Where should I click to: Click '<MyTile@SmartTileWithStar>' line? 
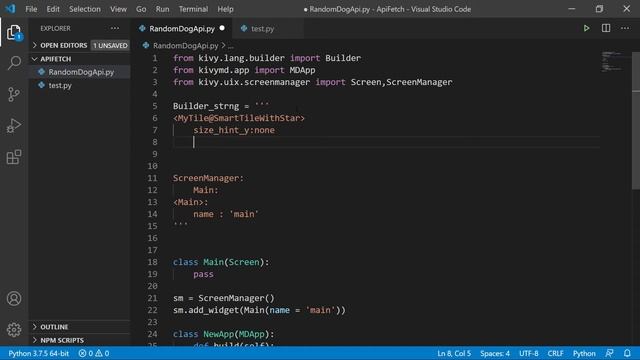(x=239, y=118)
